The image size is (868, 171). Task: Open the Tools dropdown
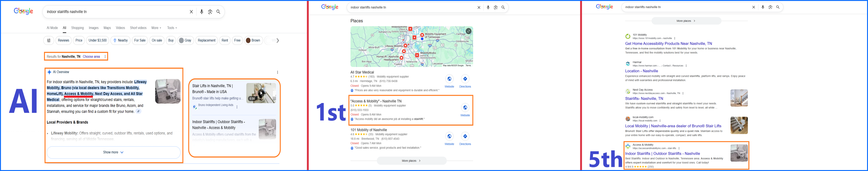[x=172, y=28]
